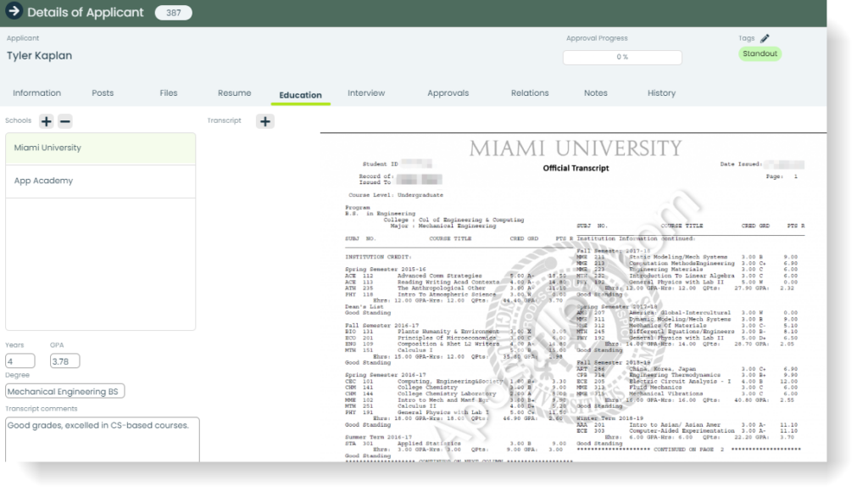Image resolution: width=868 pixels, height=503 pixels.
Task: Switch to the Interview tab
Action: tap(366, 93)
